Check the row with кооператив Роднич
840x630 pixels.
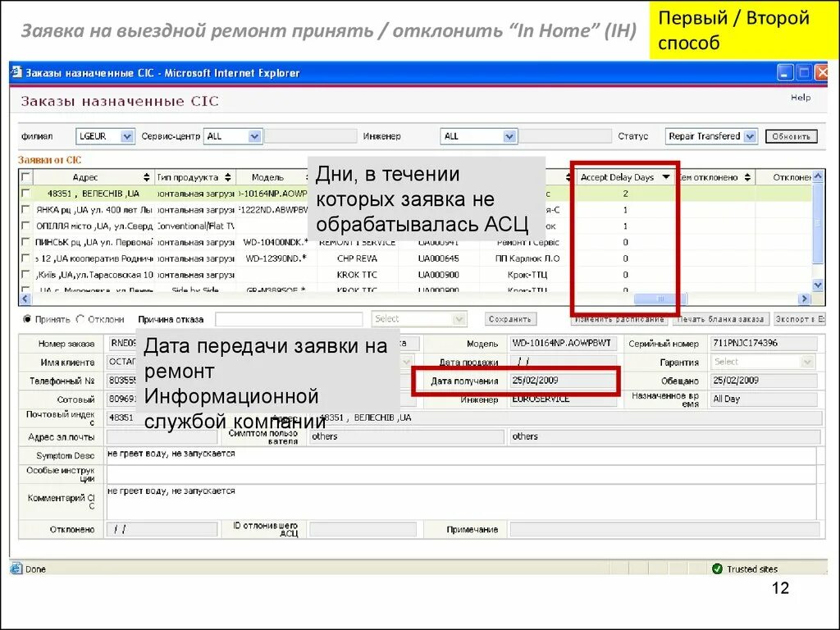click(x=25, y=258)
